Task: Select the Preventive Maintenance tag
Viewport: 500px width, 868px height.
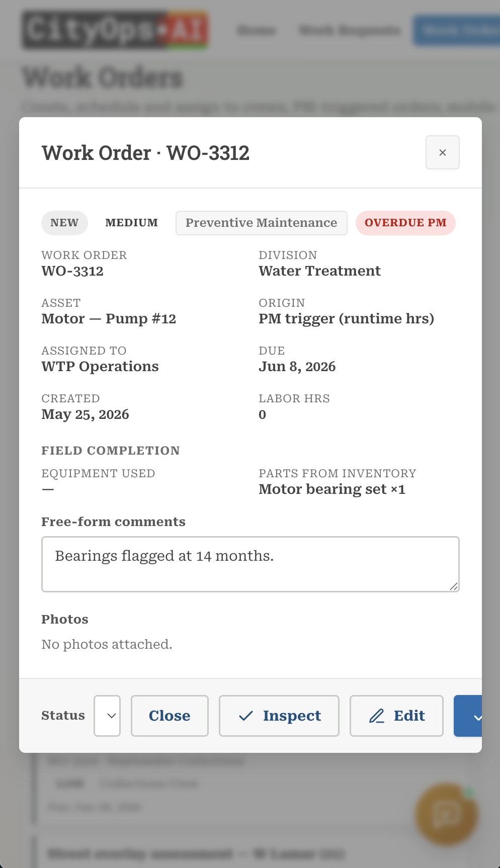Action: pos(262,223)
